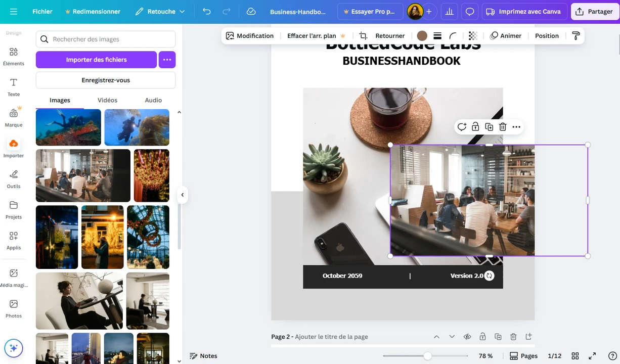620x364 pixels.
Task: Click the Essayer Pro button
Action: 370,12
